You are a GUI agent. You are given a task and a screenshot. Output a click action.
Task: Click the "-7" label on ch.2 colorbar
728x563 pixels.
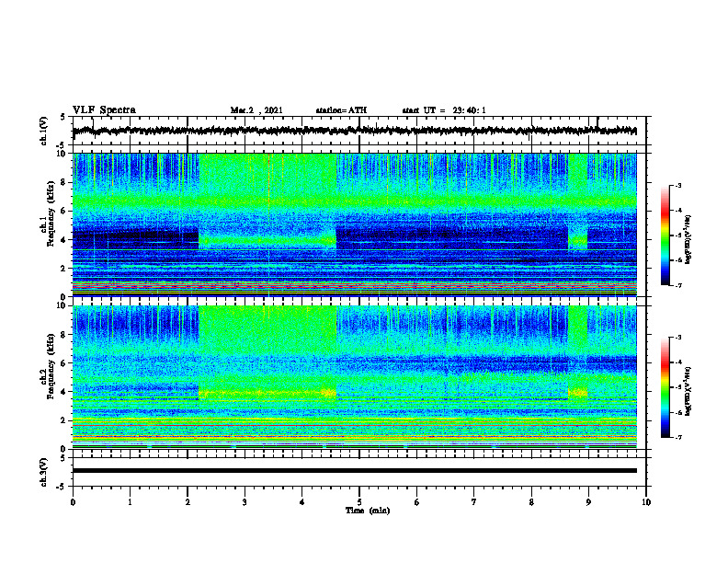tap(677, 437)
